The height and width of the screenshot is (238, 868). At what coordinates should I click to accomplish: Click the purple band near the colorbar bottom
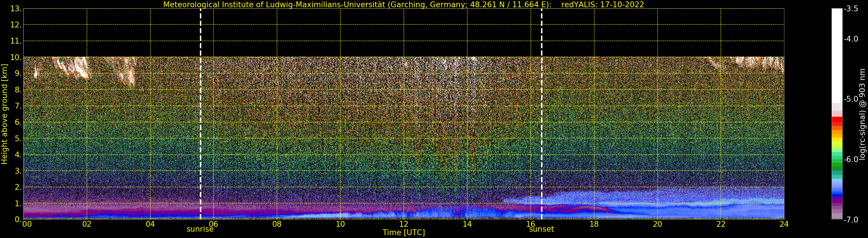point(837,202)
